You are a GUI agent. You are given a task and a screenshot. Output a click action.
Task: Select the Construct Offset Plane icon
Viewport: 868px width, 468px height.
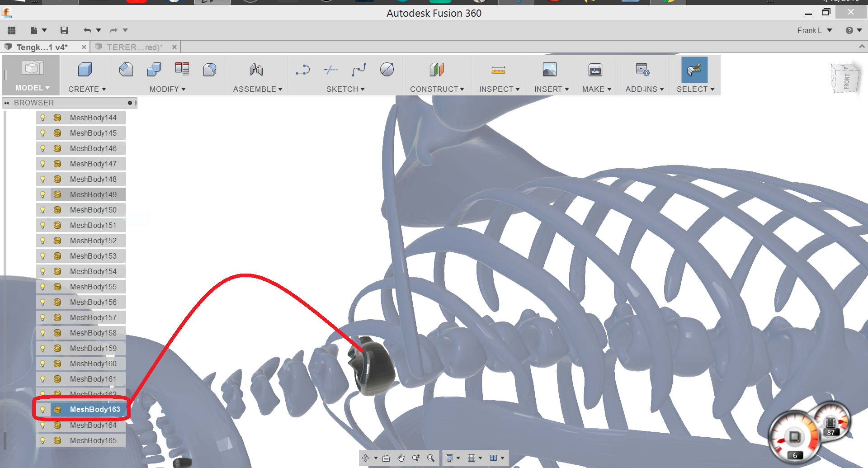tap(437, 70)
